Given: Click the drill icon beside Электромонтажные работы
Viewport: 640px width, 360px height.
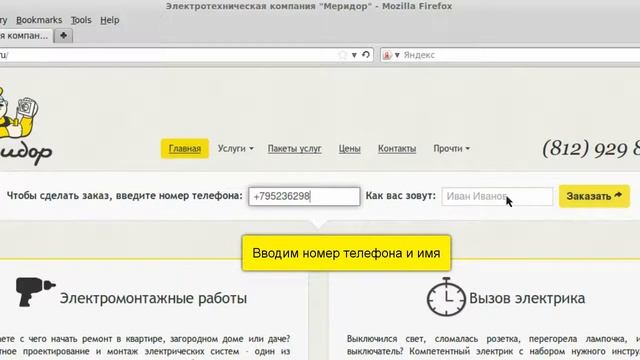Looking at the screenshot, I should click(35, 291).
